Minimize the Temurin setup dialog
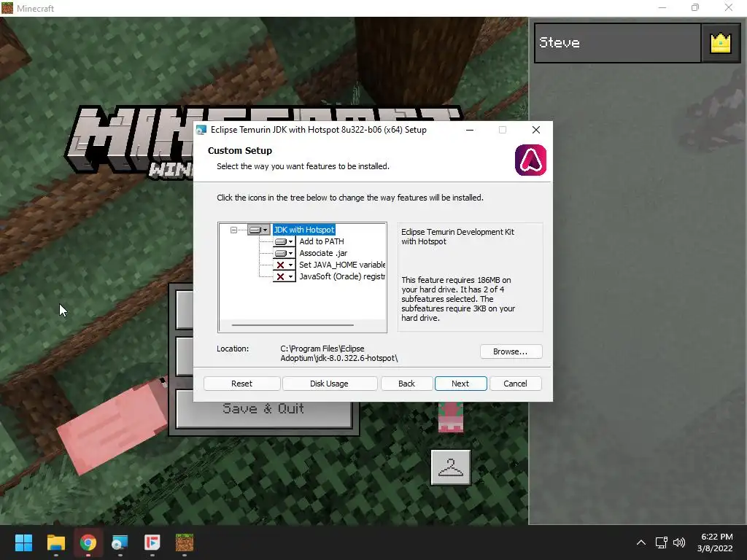Viewport: 747px width, 560px height. [x=470, y=130]
